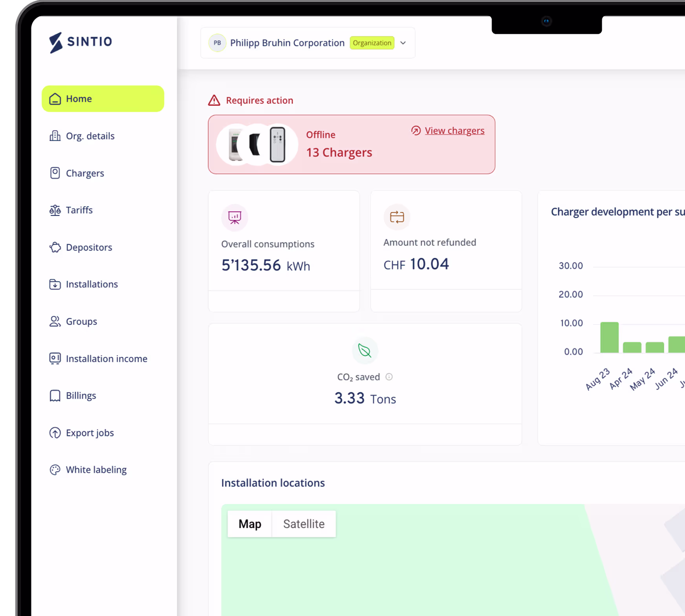
Task: Navigate to Tariffs
Action: coord(103,210)
